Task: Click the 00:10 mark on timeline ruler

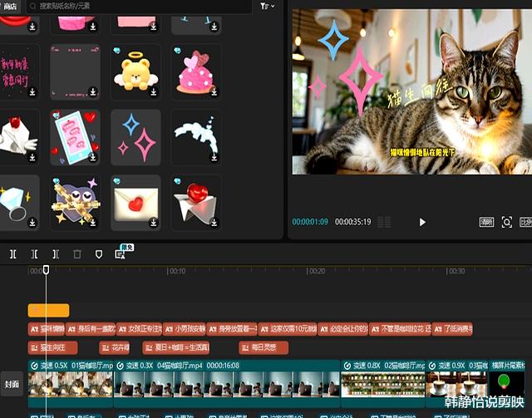Action: pyautogui.click(x=176, y=271)
